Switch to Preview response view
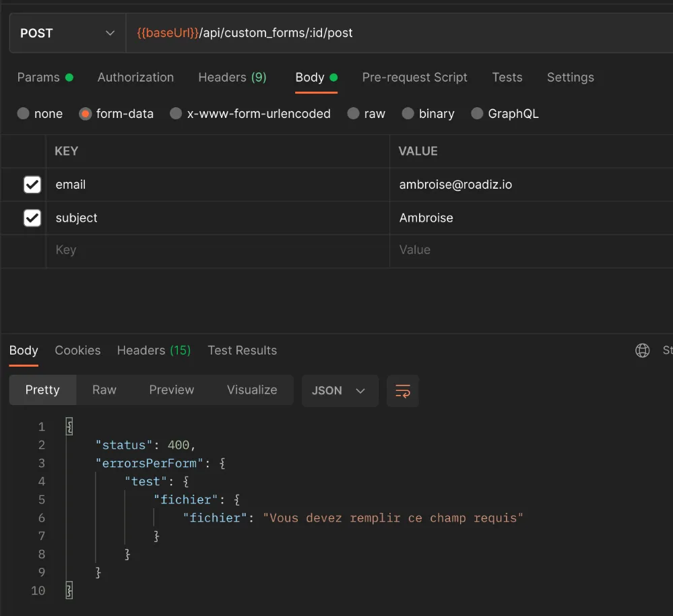The image size is (673, 616). (x=172, y=390)
